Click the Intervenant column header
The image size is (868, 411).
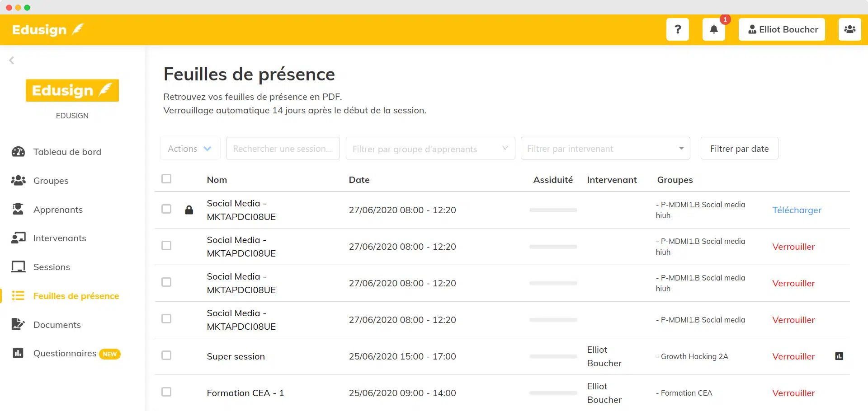click(x=612, y=180)
